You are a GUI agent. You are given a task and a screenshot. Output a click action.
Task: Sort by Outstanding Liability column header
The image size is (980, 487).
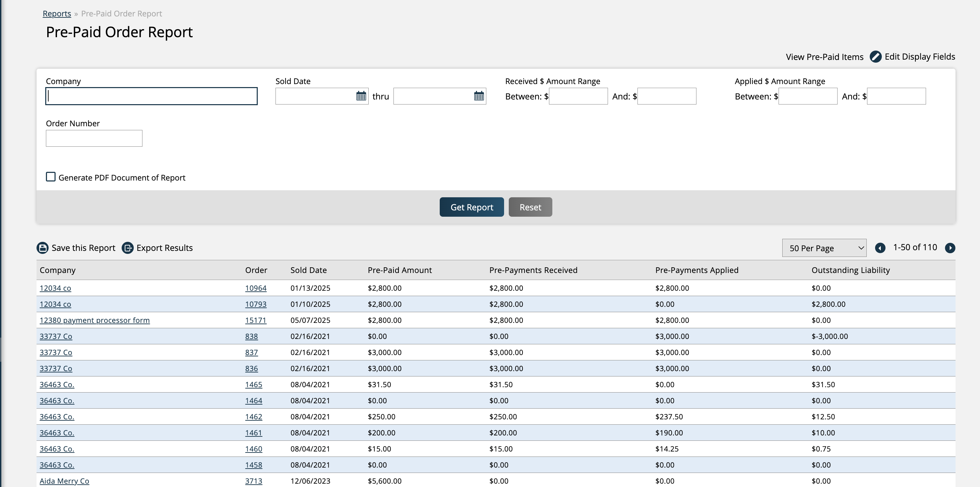click(850, 270)
